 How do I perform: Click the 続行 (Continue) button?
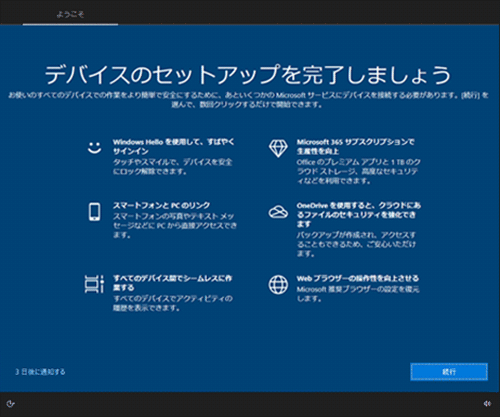pos(449,372)
